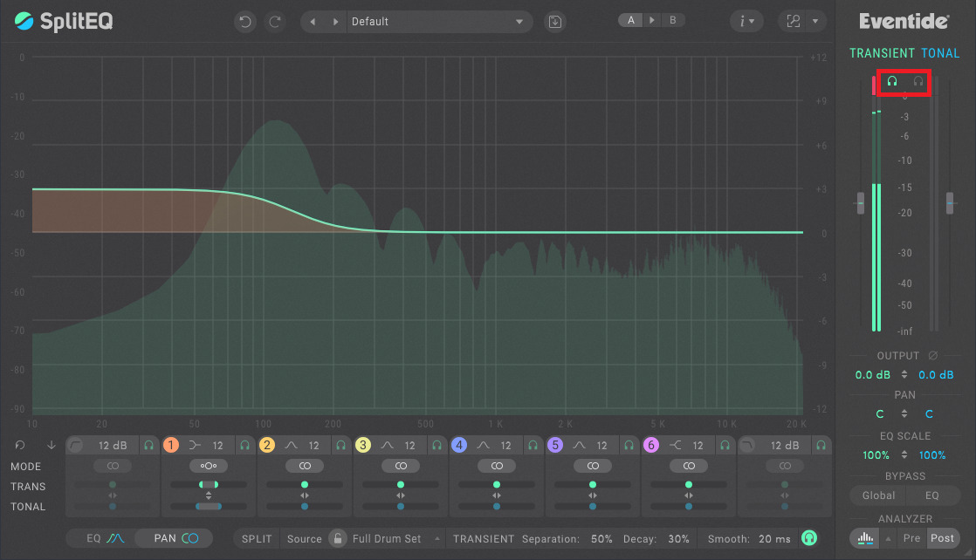
Task: Click the down arrow beside reset
Action: [51, 445]
